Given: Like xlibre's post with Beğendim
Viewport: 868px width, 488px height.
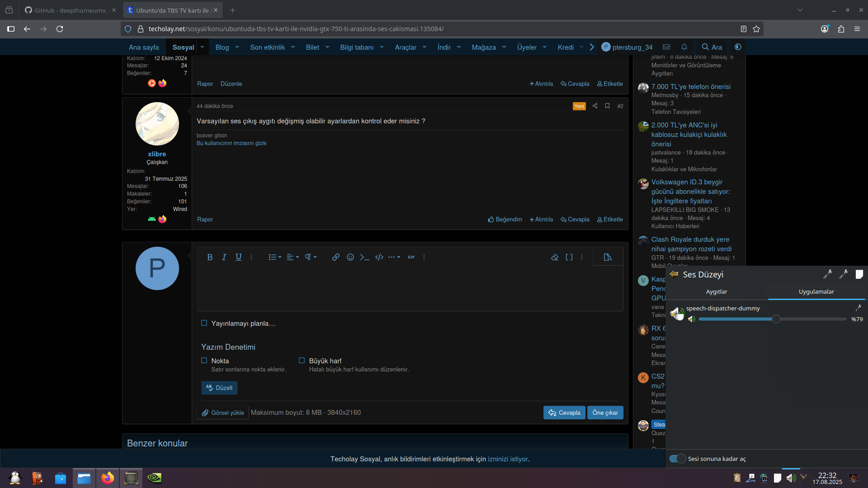Looking at the screenshot, I should [505, 219].
